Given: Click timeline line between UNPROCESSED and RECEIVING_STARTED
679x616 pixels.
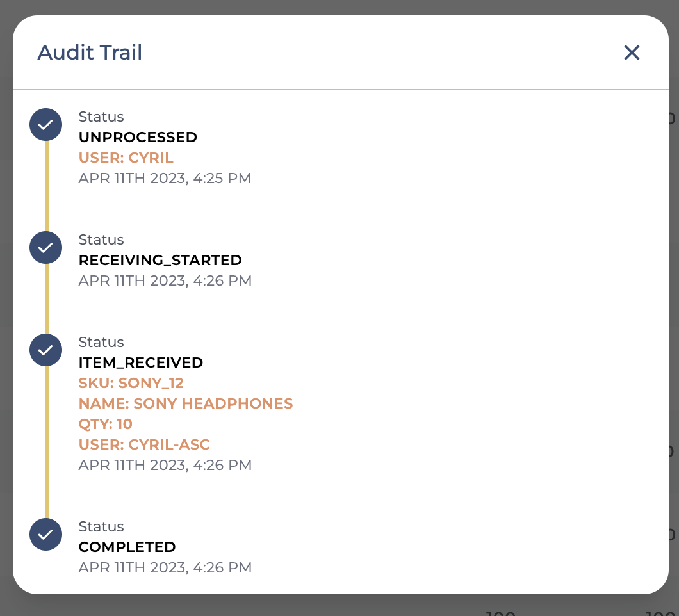Looking at the screenshot, I should pos(46,186).
